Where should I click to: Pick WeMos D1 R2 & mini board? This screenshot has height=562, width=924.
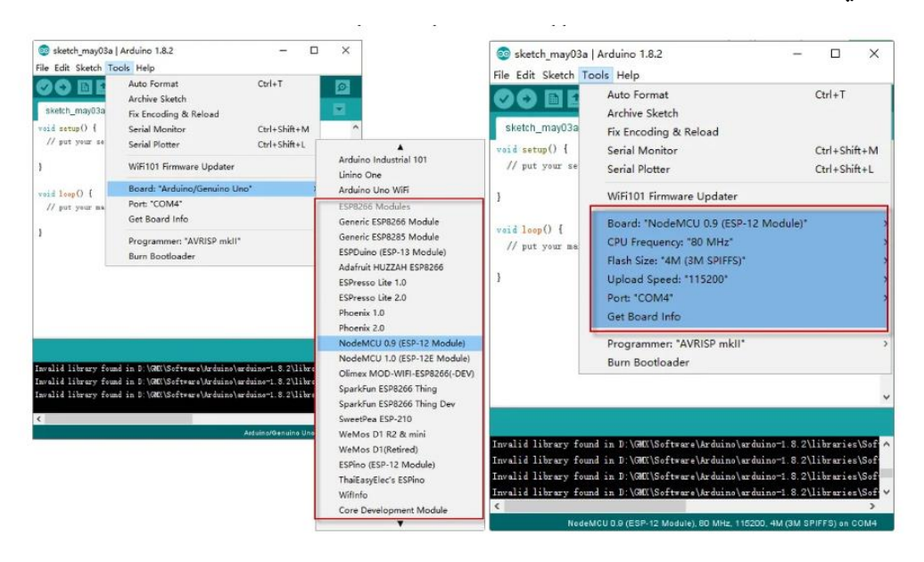pos(382,434)
